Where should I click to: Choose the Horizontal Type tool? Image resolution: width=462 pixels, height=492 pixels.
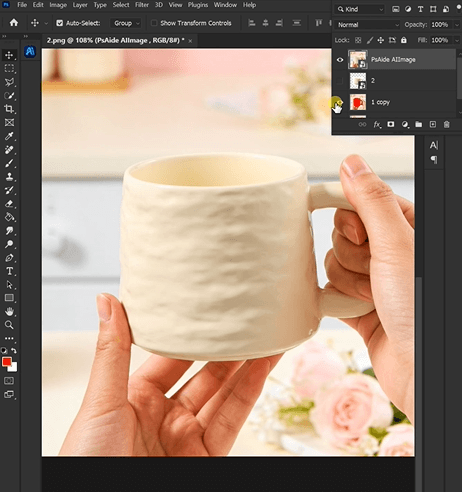(9, 271)
